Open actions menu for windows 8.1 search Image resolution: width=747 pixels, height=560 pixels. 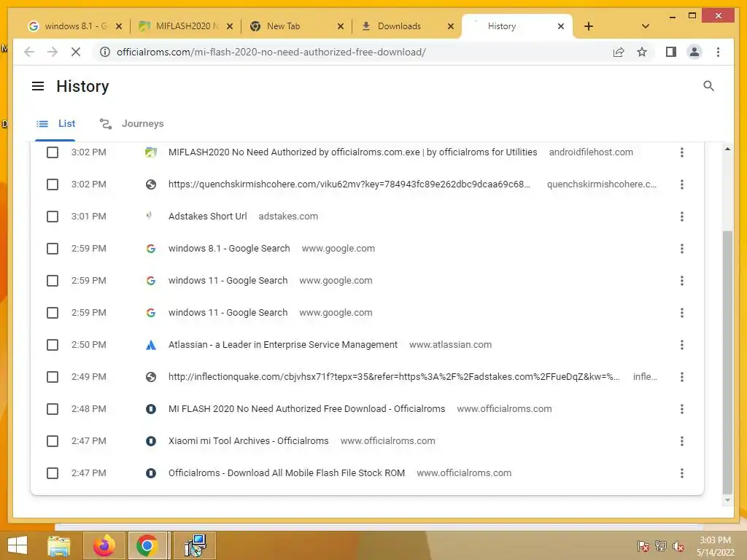pyautogui.click(x=682, y=249)
